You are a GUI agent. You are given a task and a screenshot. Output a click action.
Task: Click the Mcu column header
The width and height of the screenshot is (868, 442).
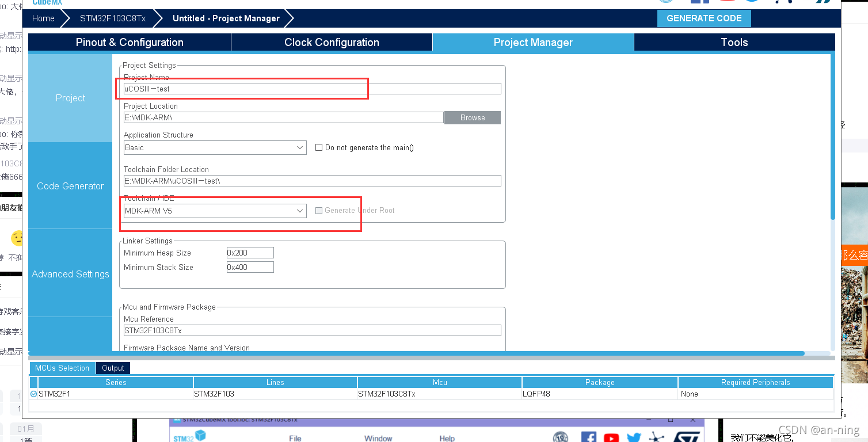click(x=440, y=382)
